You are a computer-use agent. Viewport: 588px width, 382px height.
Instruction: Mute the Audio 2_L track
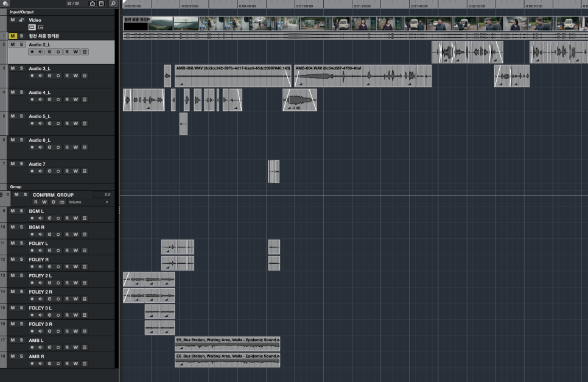pos(13,44)
